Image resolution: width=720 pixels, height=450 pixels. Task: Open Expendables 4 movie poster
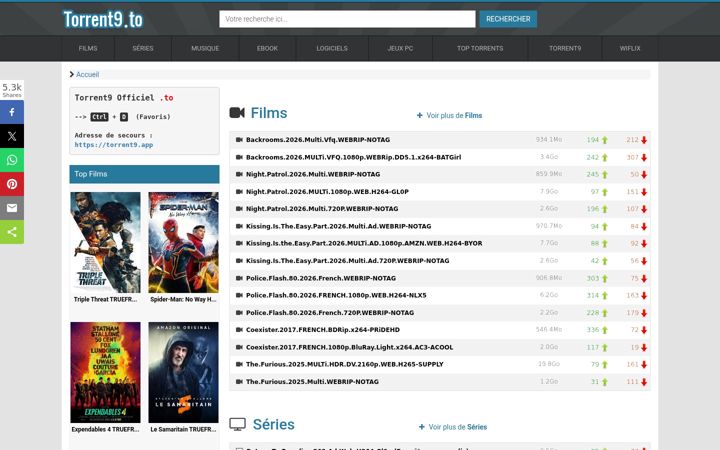click(105, 372)
